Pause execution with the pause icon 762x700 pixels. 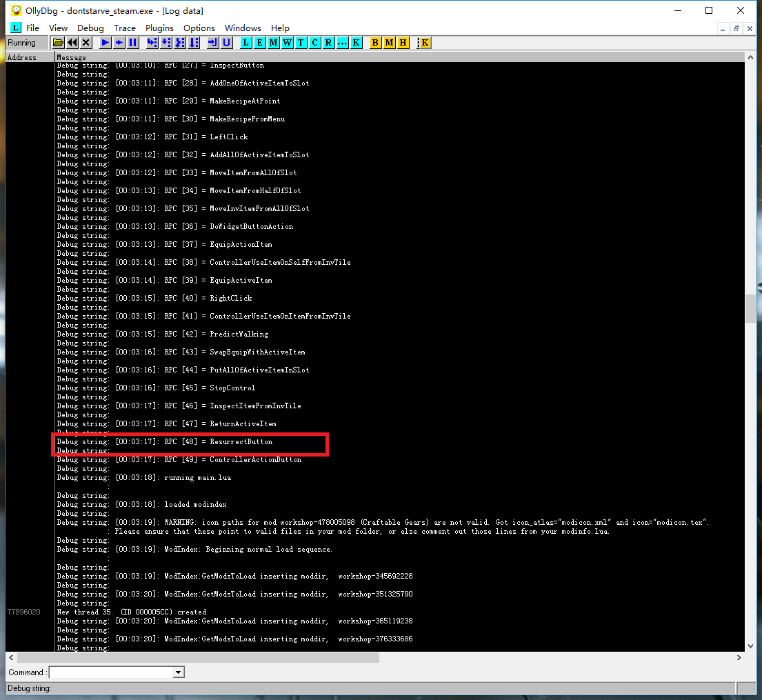132,43
